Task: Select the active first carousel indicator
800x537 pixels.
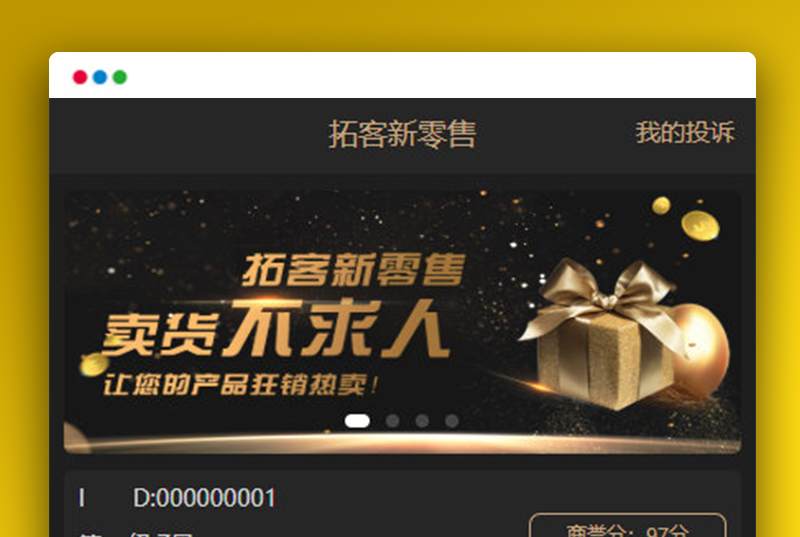Action: coord(357,421)
